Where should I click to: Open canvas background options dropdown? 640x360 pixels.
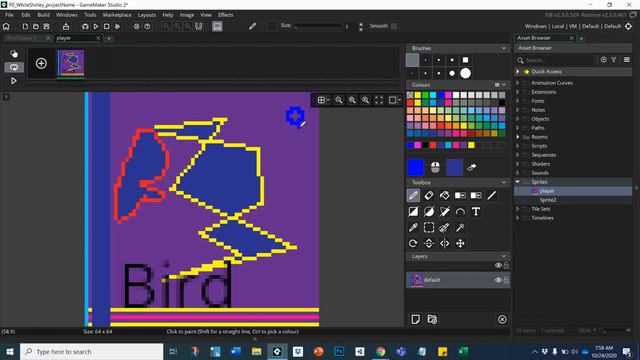394,100
